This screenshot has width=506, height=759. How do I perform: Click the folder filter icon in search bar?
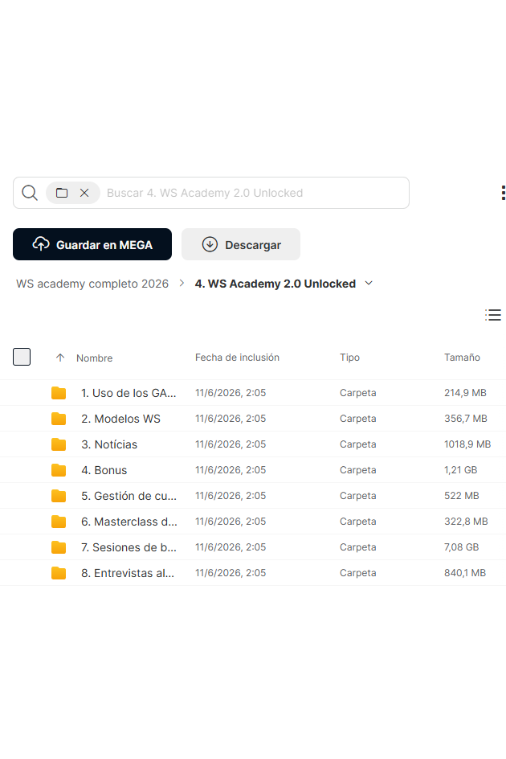pyautogui.click(x=62, y=193)
